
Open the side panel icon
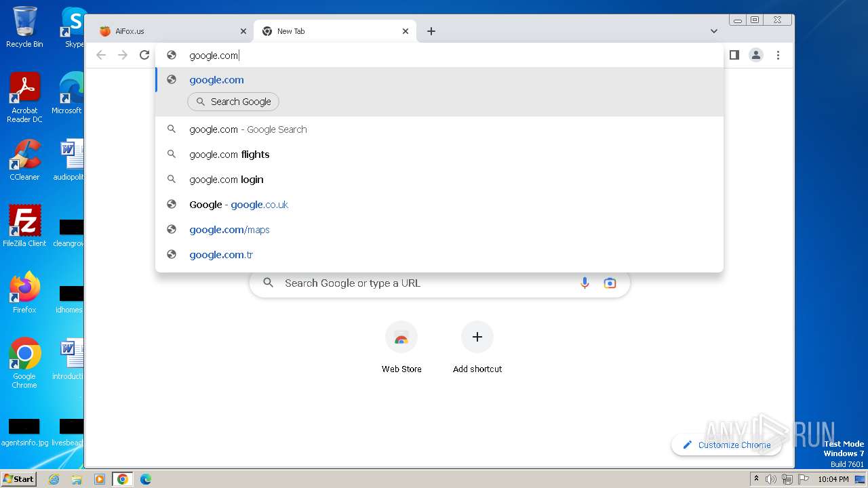click(734, 55)
